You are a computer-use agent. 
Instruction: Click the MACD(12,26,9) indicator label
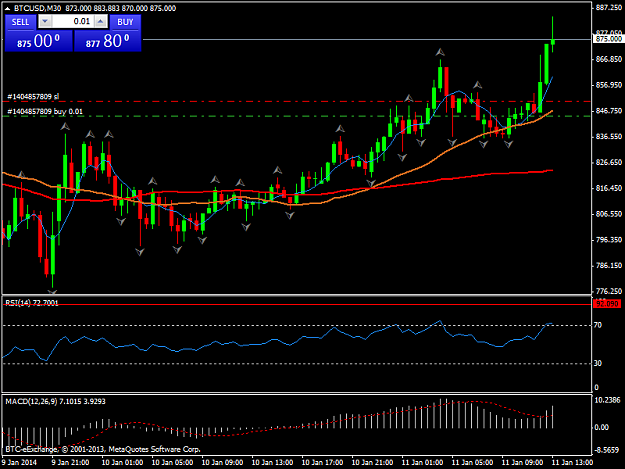pos(55,401)
